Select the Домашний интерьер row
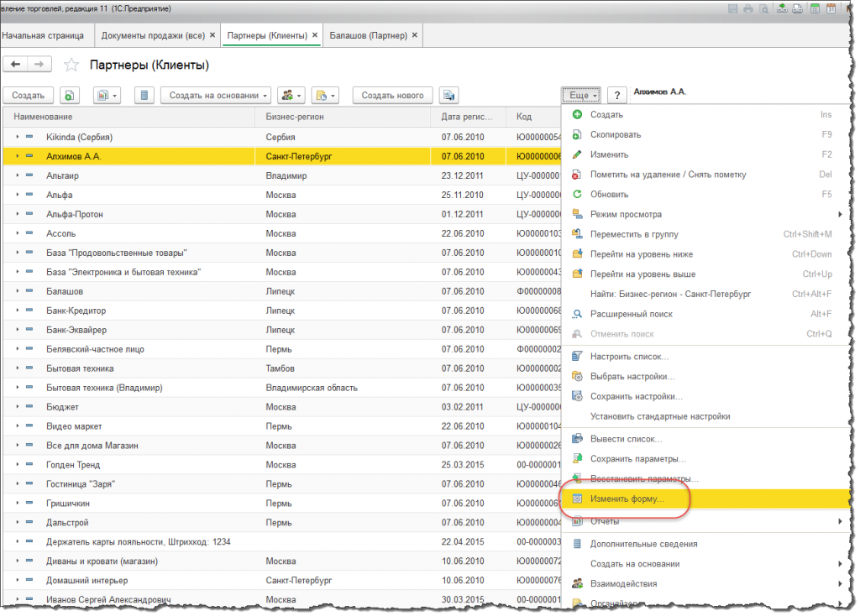 [x=282, y=581]
